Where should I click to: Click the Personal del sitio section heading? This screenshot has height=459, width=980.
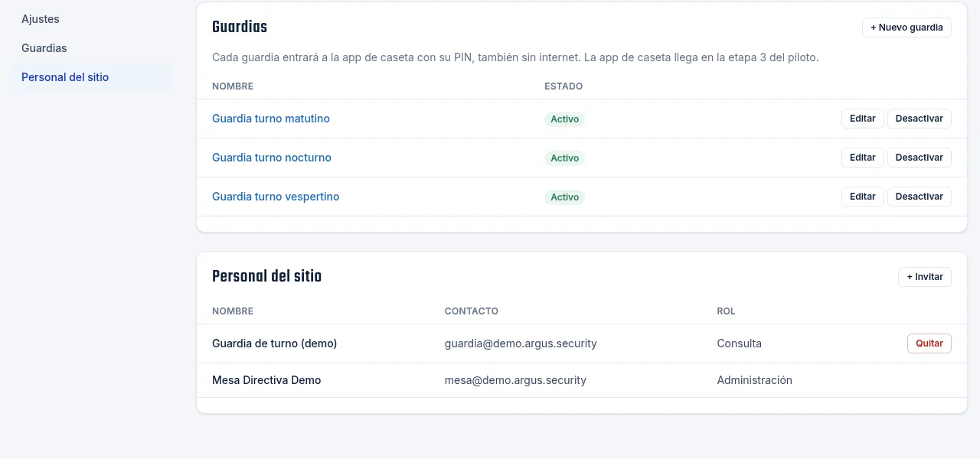coord(266,276)
